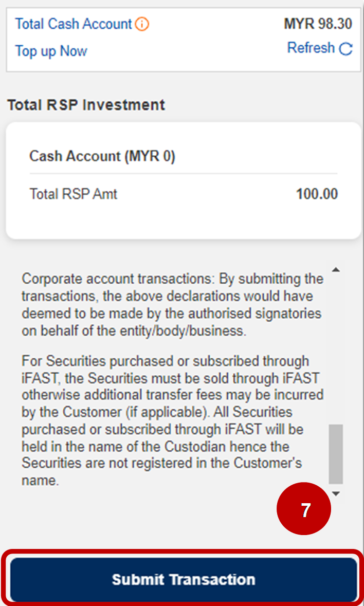Image resolution: width=364 pixels, height=606 pixels.
Task: Click the disclaimer text about Corporate account transactions
Action: coord(172,302)
